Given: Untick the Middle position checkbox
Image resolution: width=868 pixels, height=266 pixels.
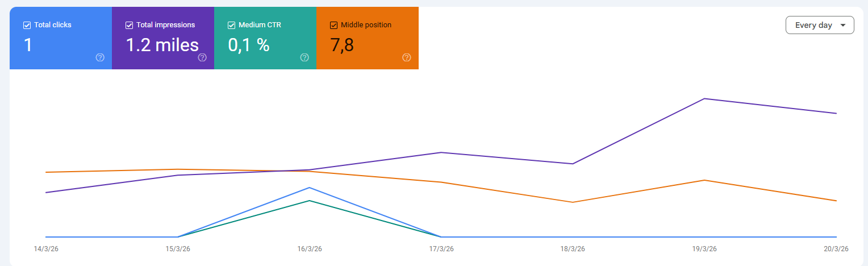Looking at the screenshot, I should click(333, 25).
